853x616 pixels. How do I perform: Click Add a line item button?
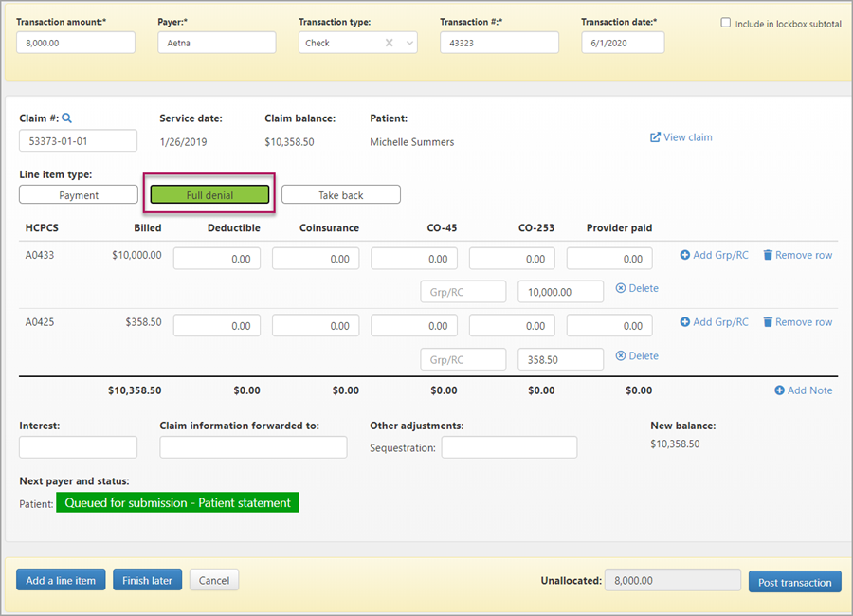click(61, 580)
